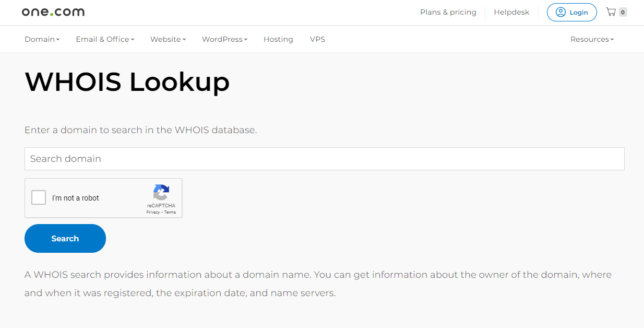Viewport: 644px width, 328px height.
Task: Open the reCAPTCHA Privacy link
Action: 153,212
